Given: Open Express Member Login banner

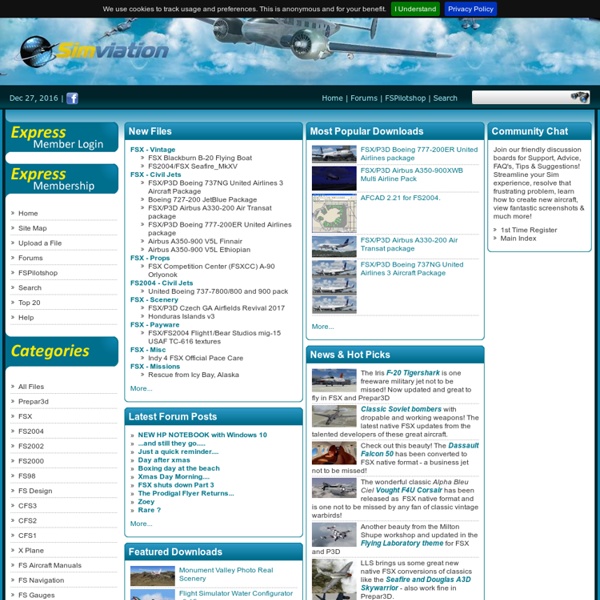Looking at the screenshot, I should [x=62, y=137].
